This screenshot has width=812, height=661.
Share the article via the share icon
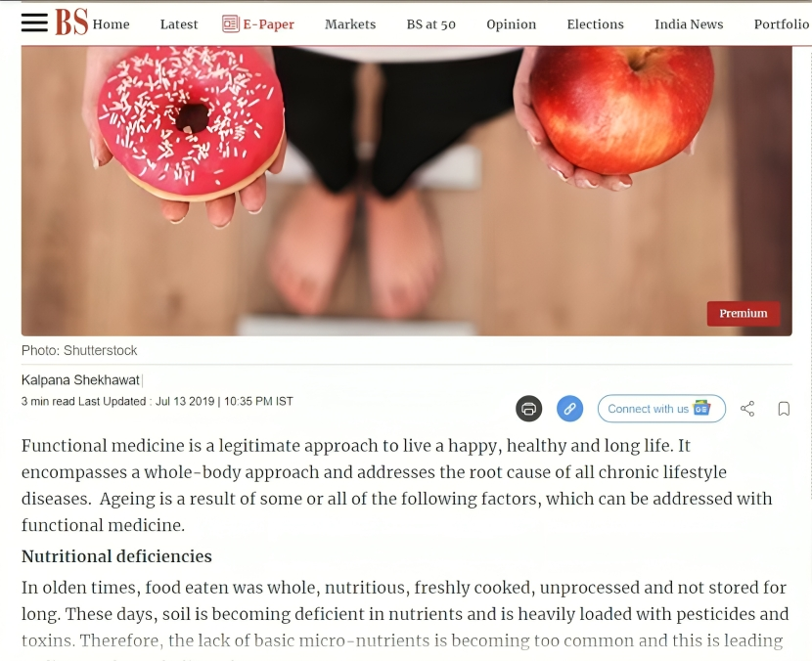click(x=747, y=409)
